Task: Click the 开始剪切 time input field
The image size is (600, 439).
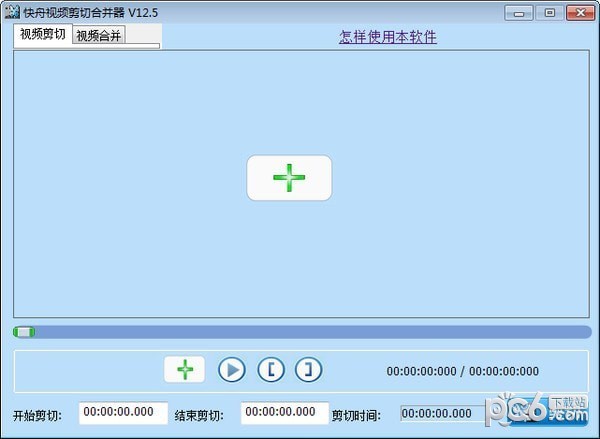Action: [123, 413]
